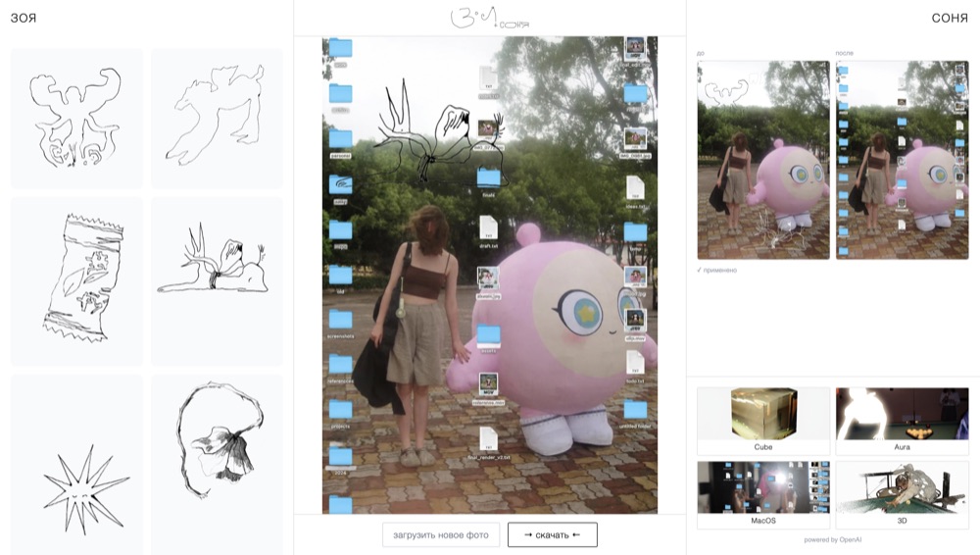Click the draft.txt file icon in photo
The width and height of the screenshot is (980, 555).
coord(488,227)
